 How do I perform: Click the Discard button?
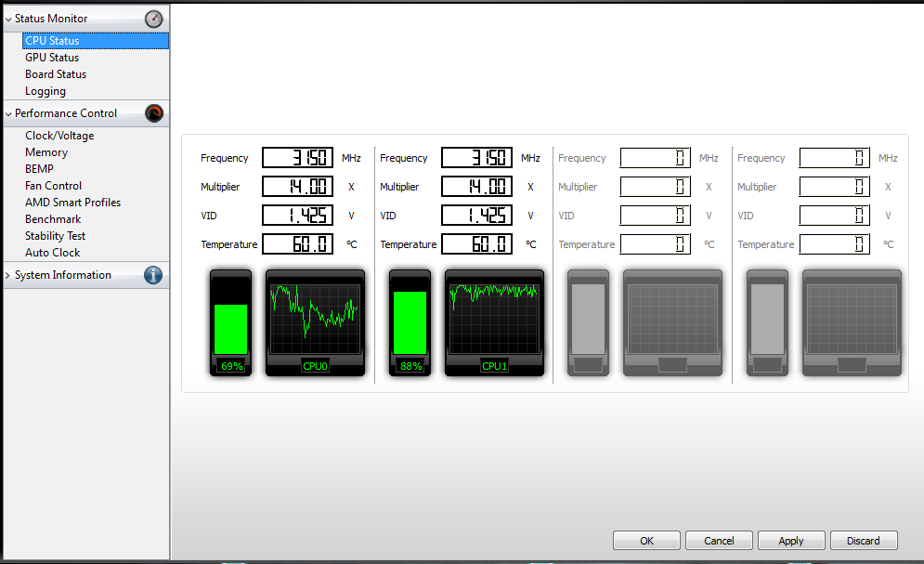[x=864, y=541]
